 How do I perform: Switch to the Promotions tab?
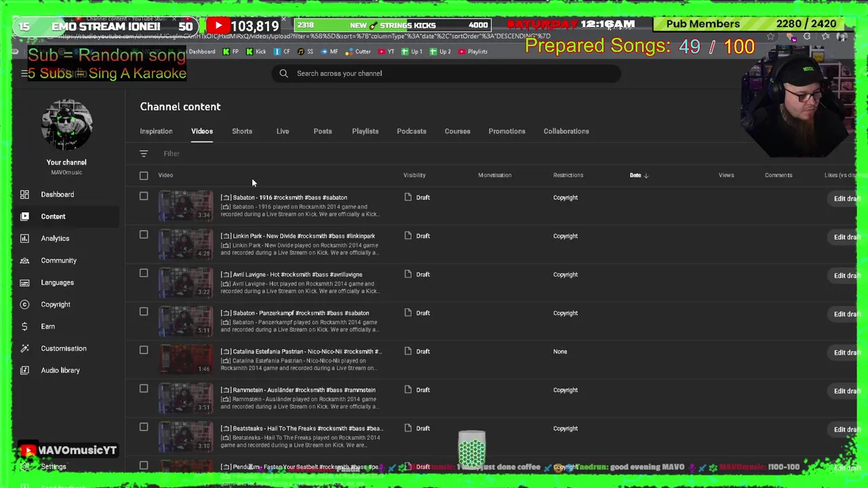507,131
